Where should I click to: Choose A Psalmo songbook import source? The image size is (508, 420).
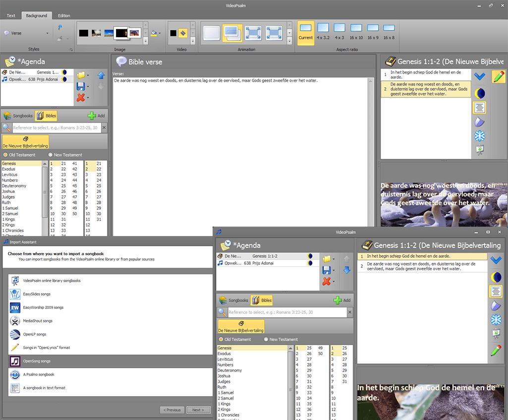[x=110, y=375]
